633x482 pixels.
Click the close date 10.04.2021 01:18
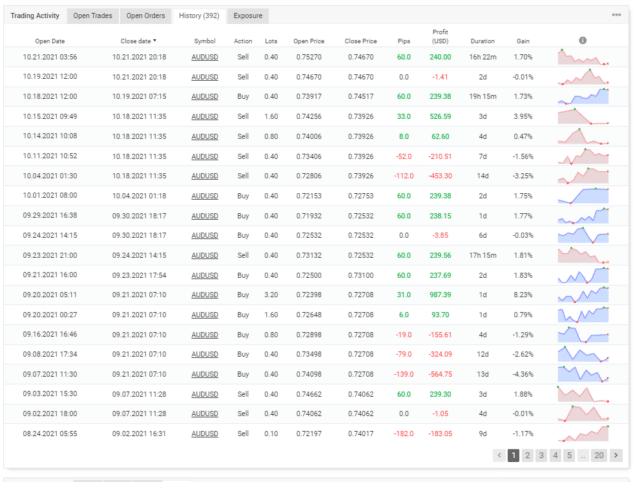pos(139,196)
